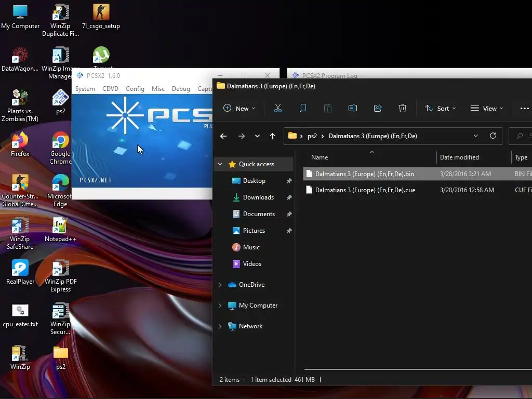Open Downloads in the navigation pane
The image size is (532, 399).
[x=258, y=197]
